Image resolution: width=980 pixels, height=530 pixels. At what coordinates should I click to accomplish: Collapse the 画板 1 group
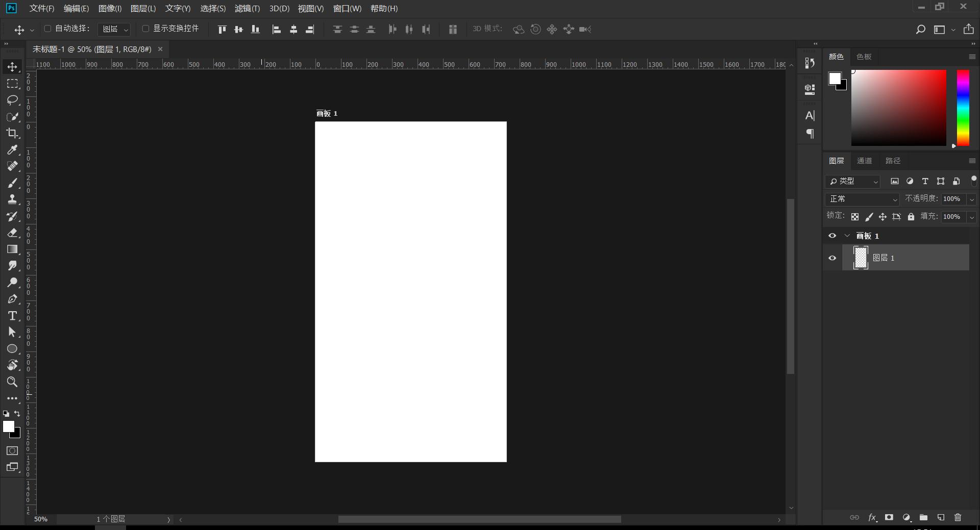point(847,236)
